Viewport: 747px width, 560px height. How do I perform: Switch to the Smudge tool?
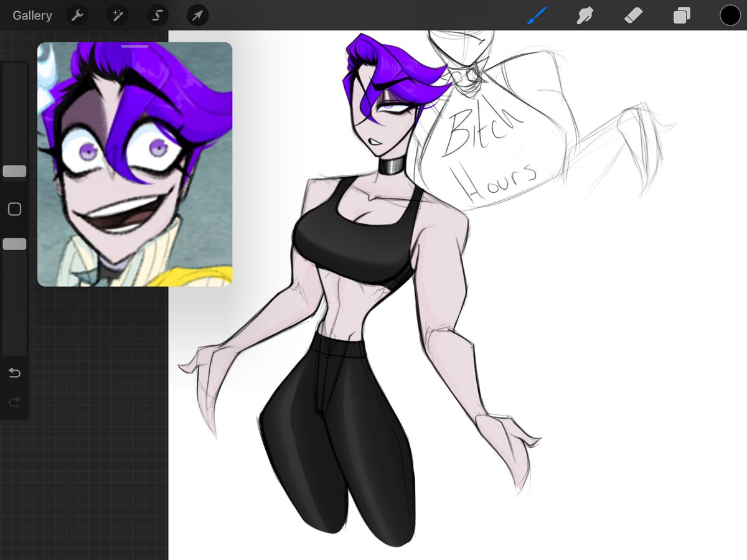point(585,15)
